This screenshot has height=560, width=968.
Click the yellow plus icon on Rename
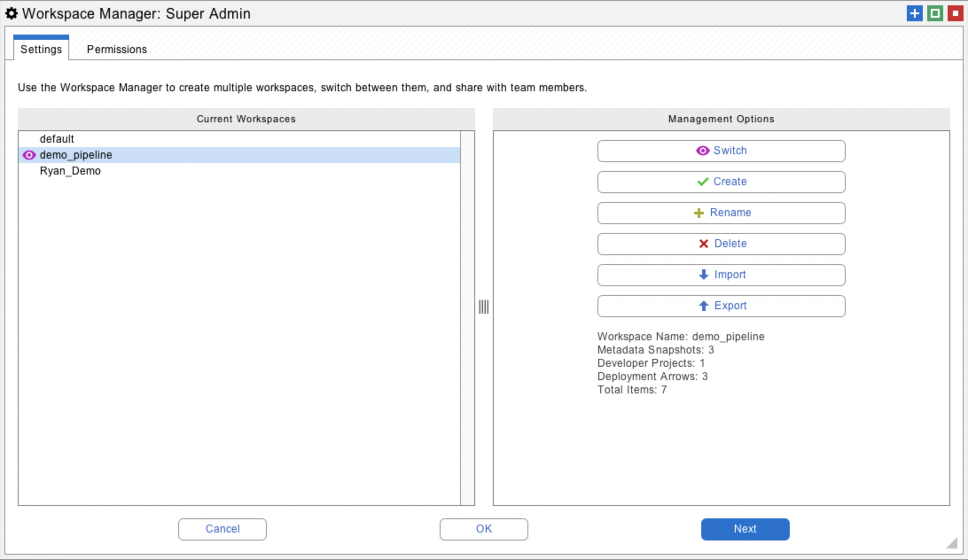[x=699, y=213]
